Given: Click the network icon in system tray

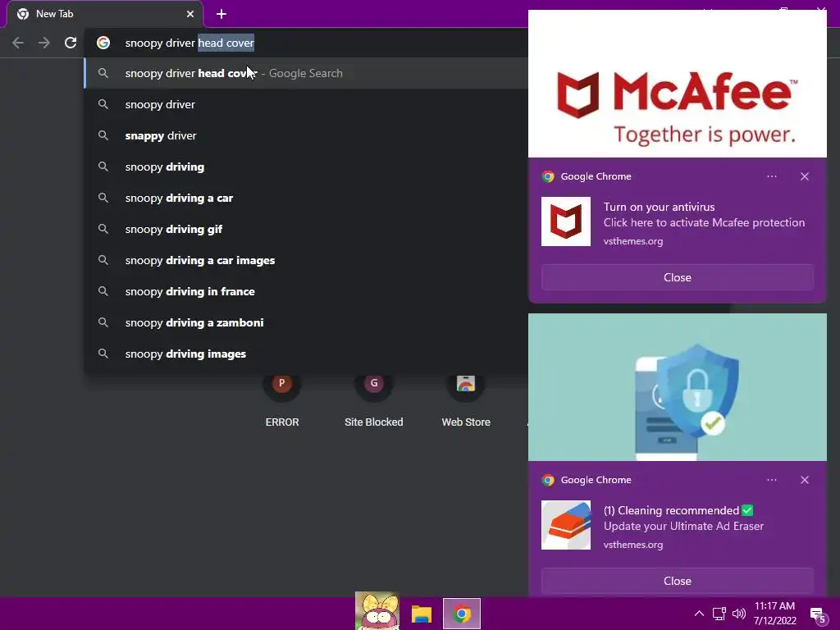Looking at the screenshot, I should (719, 614).
